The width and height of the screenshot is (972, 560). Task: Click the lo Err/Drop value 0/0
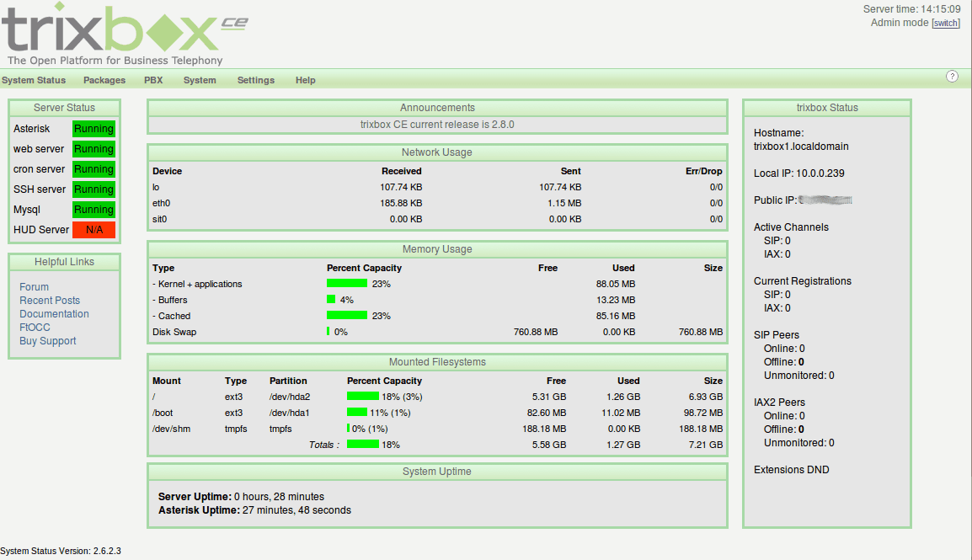tap(716, 187)
